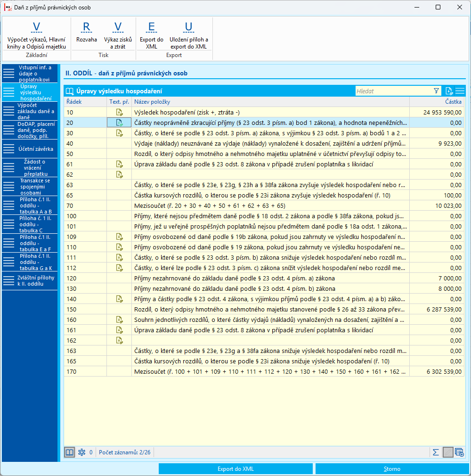Run Výpočet výkazů, Hlavní knihy a Odpisů majetku
The height and width of the screenshot is (476, 471).
click(x=36, y=35)
